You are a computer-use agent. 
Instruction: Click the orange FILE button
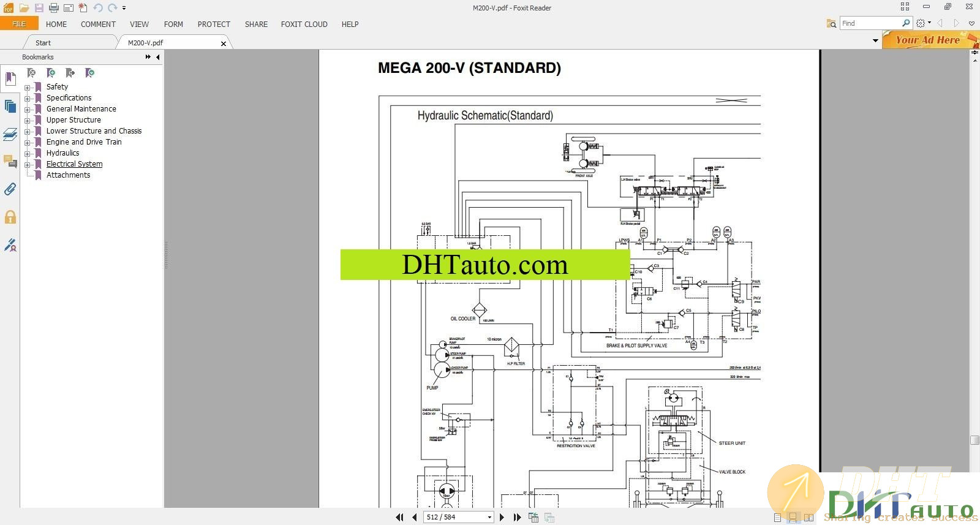pos(19,24)
